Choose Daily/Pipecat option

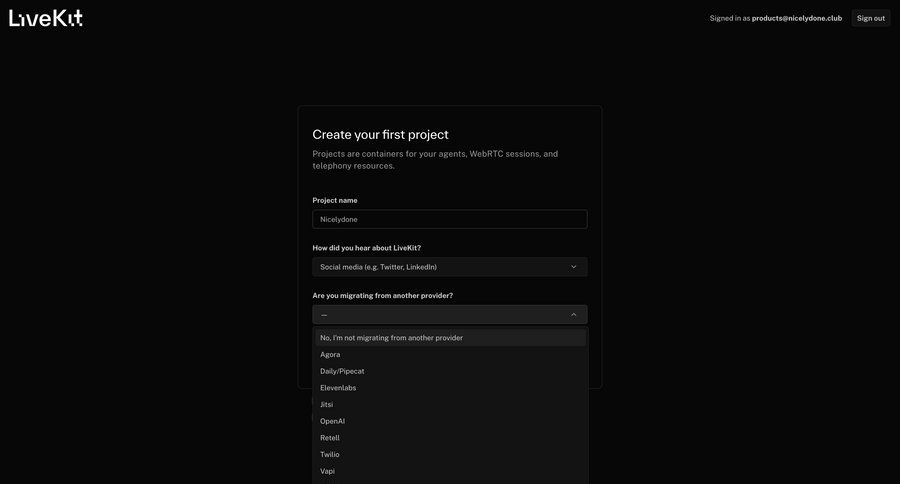(x=451, y=371)
